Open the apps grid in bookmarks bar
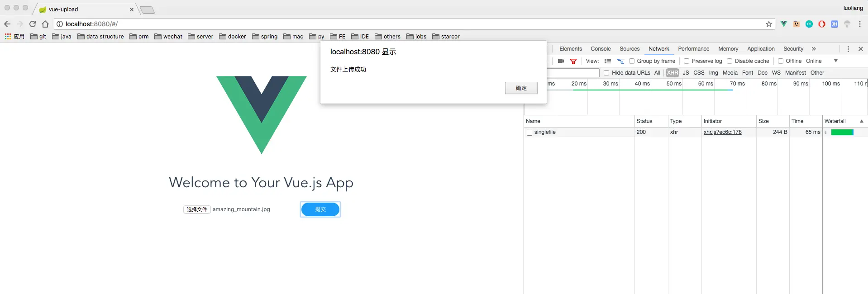The height and width of the screenshot is (294, 868). (14, 37)
